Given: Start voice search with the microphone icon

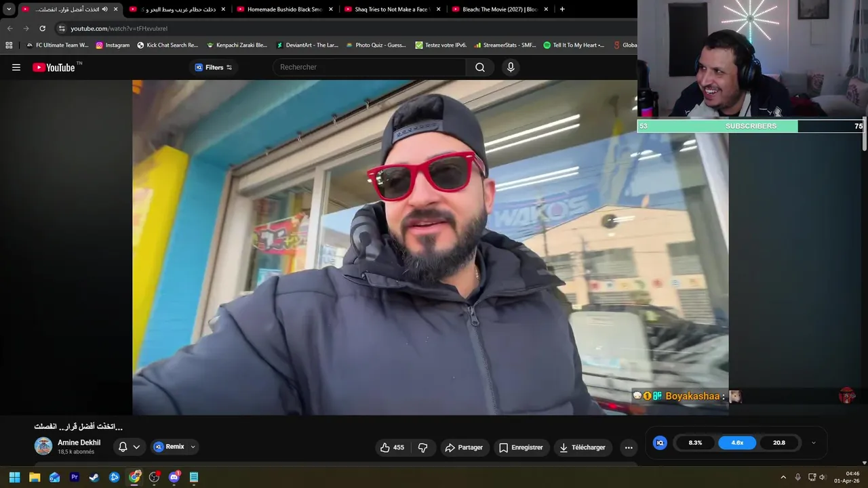Looking at the screenshot, I should pos(511,67).
